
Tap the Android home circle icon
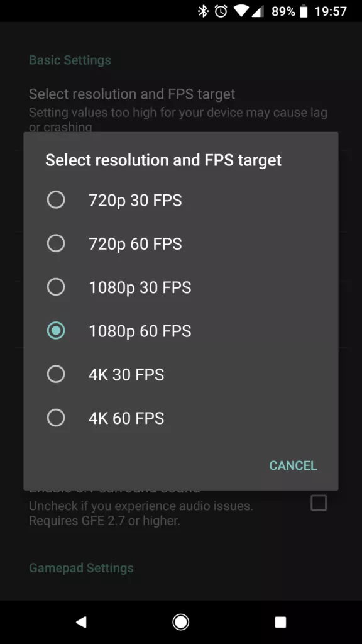(x=180, y=622)
